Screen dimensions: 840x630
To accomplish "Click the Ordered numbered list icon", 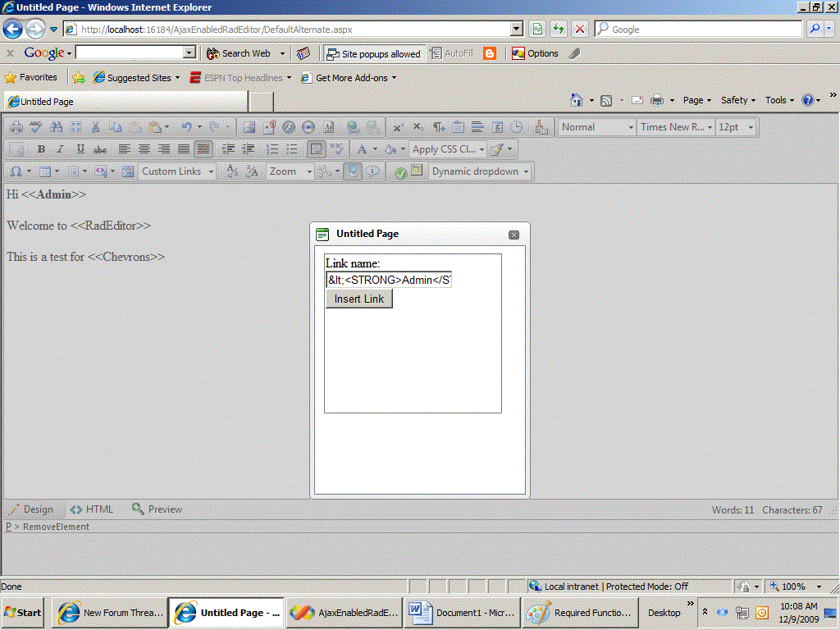I will coord(272,149).
